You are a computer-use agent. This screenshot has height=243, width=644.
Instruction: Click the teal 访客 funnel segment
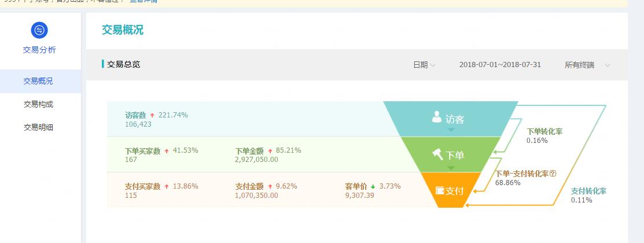tap(451, 119)
